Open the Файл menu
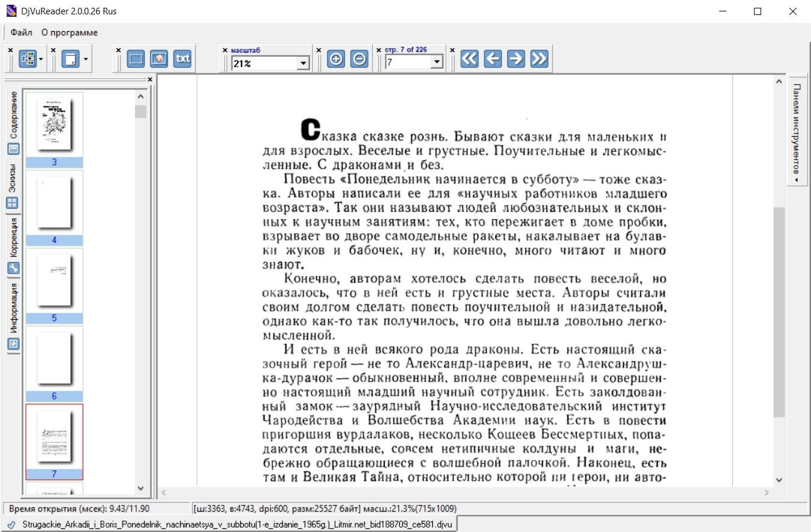The image size is (811, 532). (22, 32)
